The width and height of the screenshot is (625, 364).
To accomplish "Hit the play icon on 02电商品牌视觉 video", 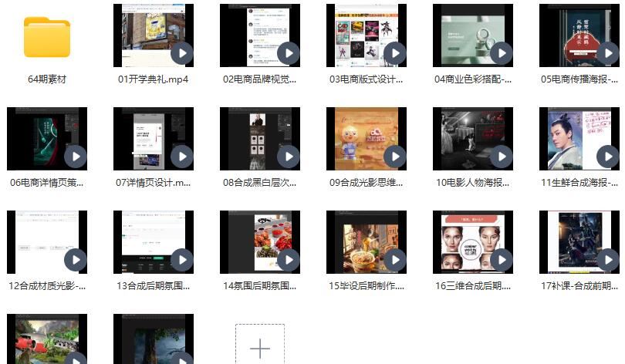I will click(288, 53).
